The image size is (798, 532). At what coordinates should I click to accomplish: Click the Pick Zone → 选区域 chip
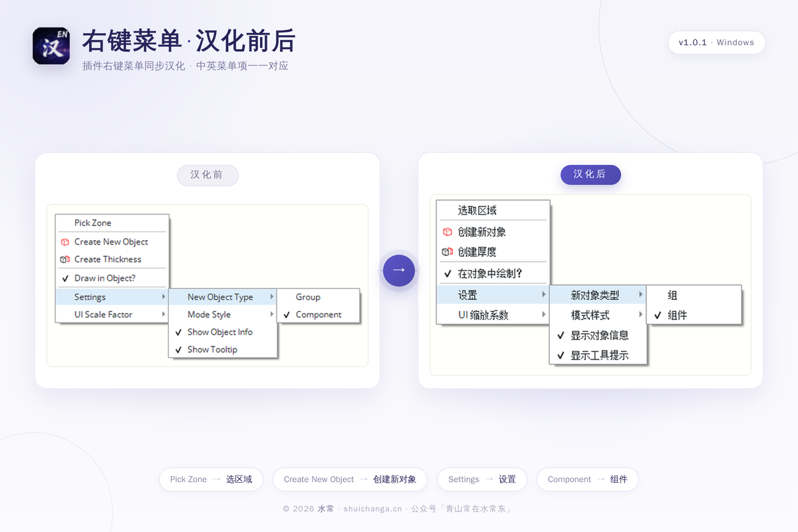[211, 479]
